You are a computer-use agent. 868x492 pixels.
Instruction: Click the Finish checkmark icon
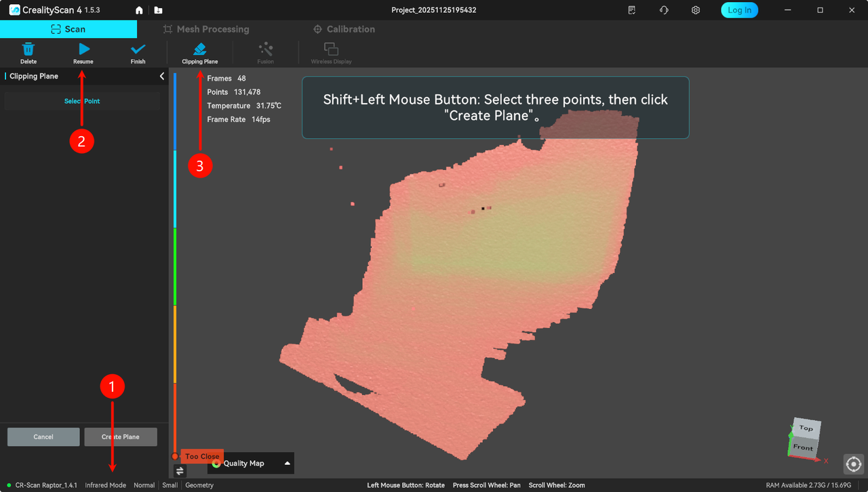pos(138,49)
